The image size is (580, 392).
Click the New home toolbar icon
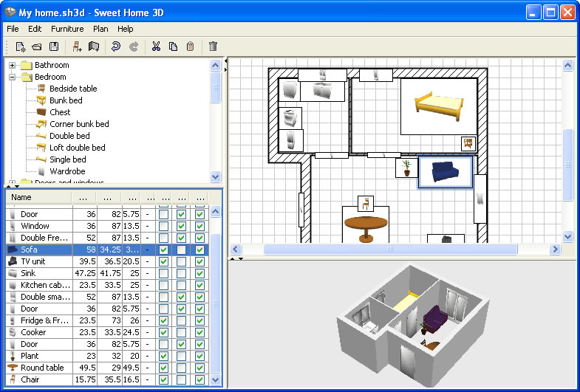21,47
